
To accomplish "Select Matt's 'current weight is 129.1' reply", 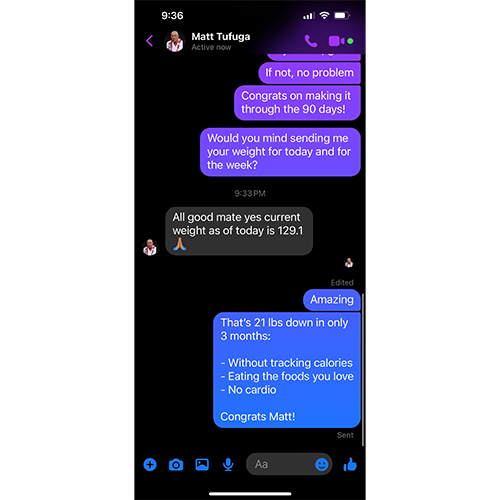I will click(x=239, y=231).
